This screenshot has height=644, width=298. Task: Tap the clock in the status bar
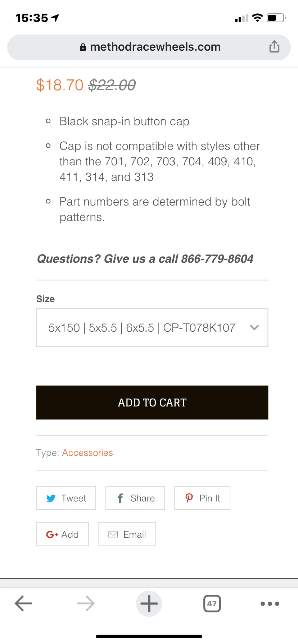tap(32, 18)
